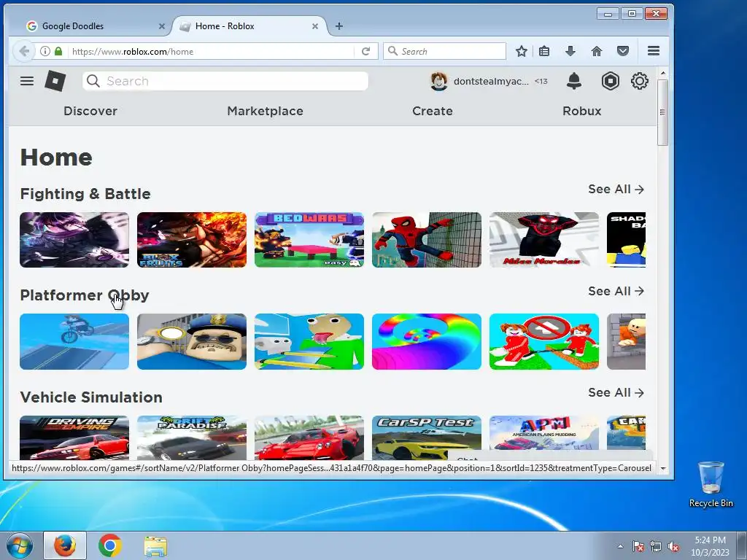Open the Firefox application menu
Viewport: 747px width, 560px height.
click(654, 51)
